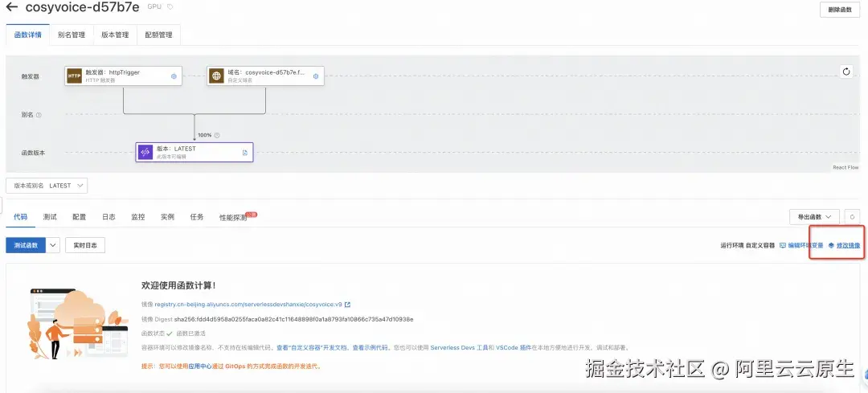Select the 触发器: httpTrigger node
This screenshot has width=868, height=393.
(124, 76)
